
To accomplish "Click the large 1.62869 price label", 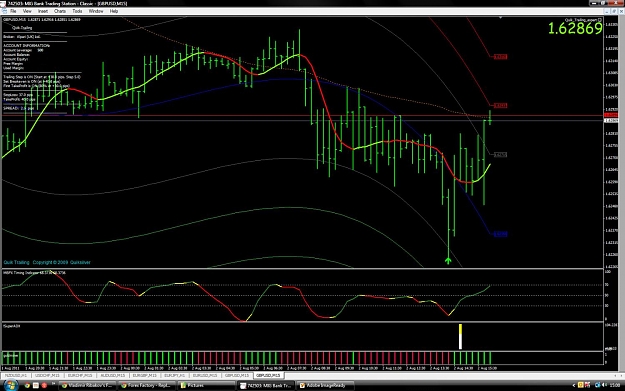I will coord(575,28).
